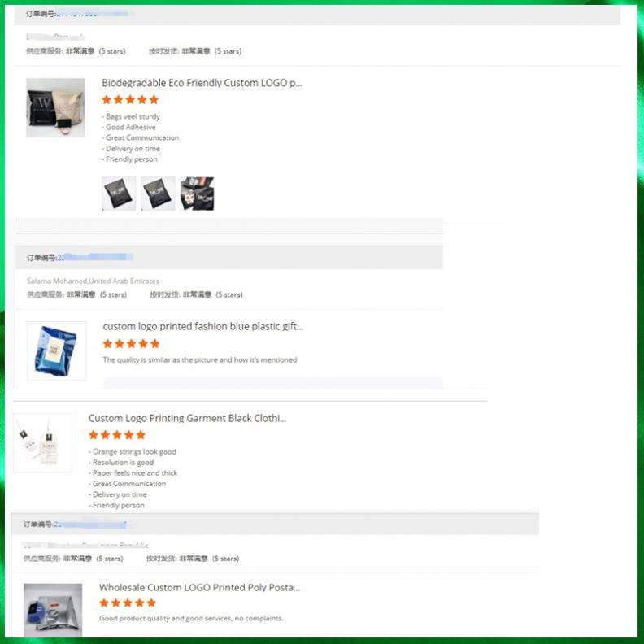The height and width of the screenshot is (644, 644).
Task: Open first review photo of black bag
Action: (x=119, y=194)
